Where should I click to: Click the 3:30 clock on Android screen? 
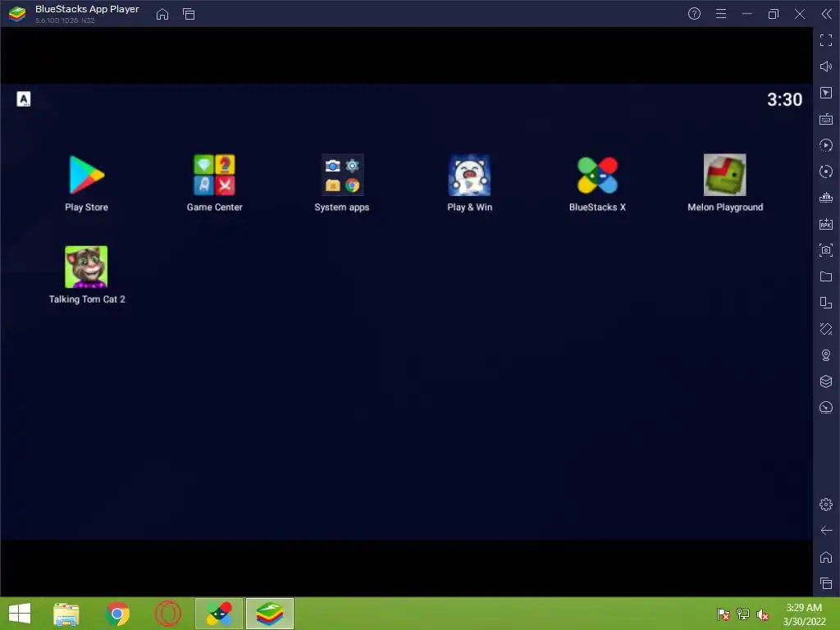tap(784, 99)
